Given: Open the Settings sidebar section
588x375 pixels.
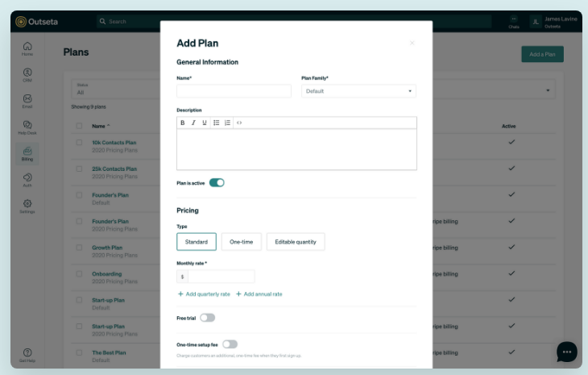Looking at the screenshot, I should [27, 206].
